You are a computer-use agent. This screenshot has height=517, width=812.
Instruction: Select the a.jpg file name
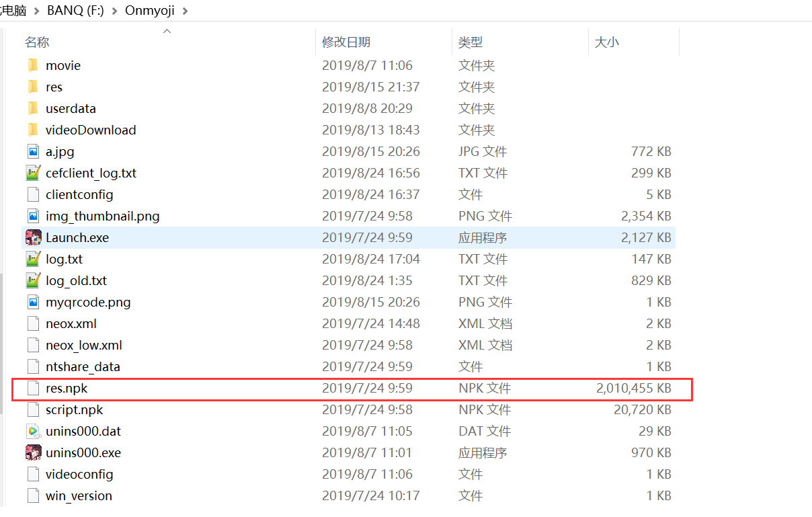60,151
